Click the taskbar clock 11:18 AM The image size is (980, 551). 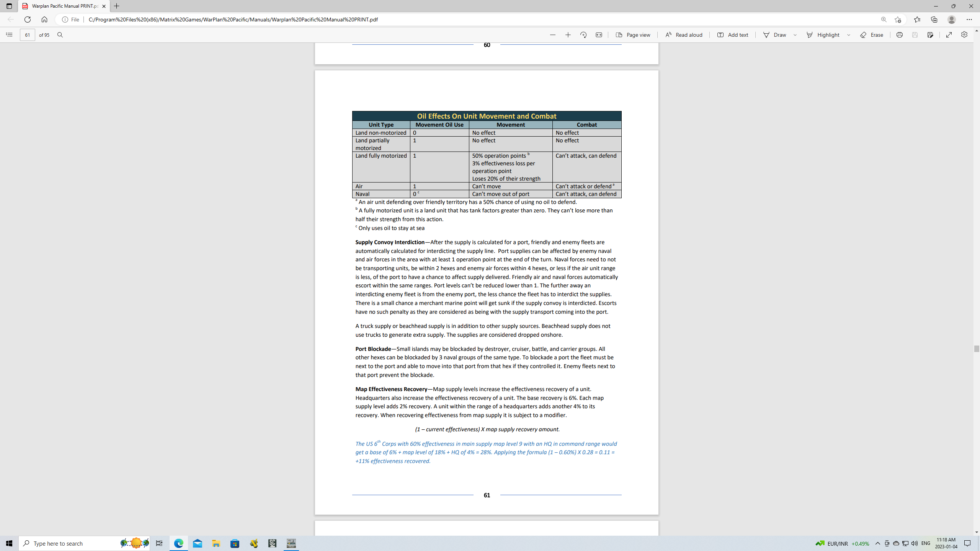(946, 543)
